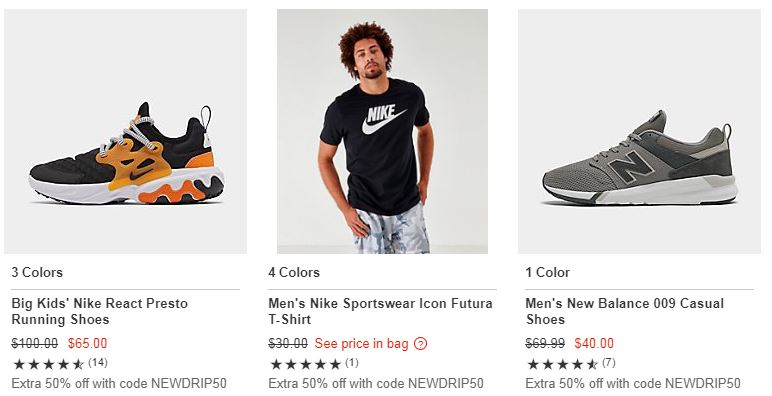Click the (1) review count
The height and width of the screenshot is (396, 772).
pos(352,363)
